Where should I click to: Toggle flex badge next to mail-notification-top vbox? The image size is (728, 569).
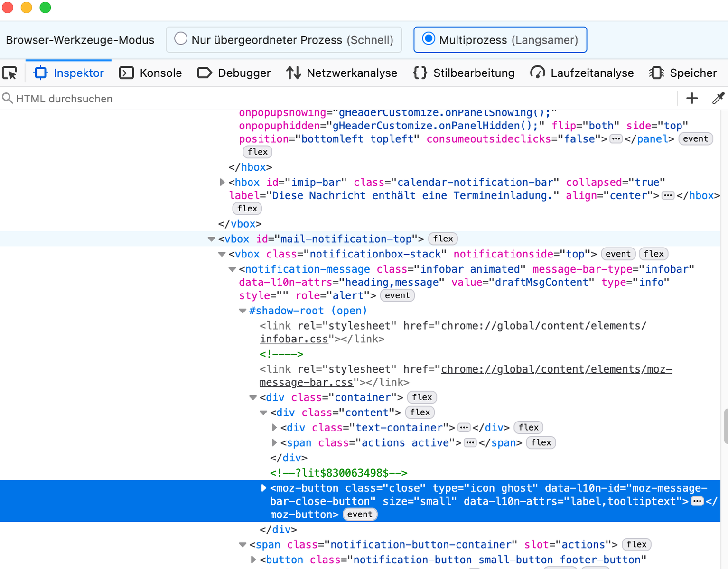pos(443,239)
